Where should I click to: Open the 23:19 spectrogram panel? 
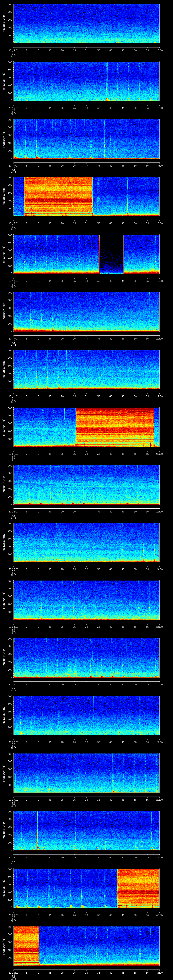86,312
